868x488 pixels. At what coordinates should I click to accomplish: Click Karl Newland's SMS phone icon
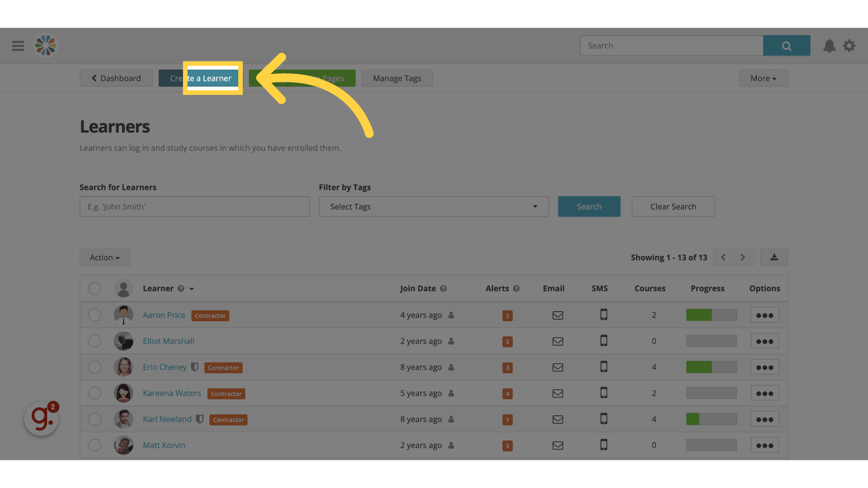click(604, 419)
